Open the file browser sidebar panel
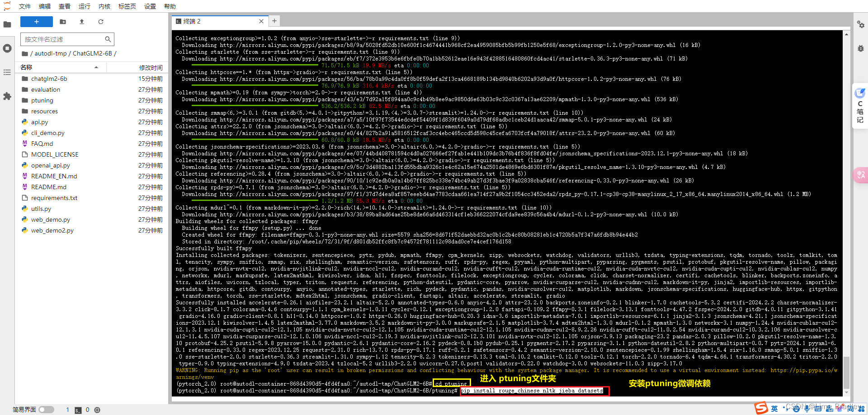868x415 pixels. (7, 24)
